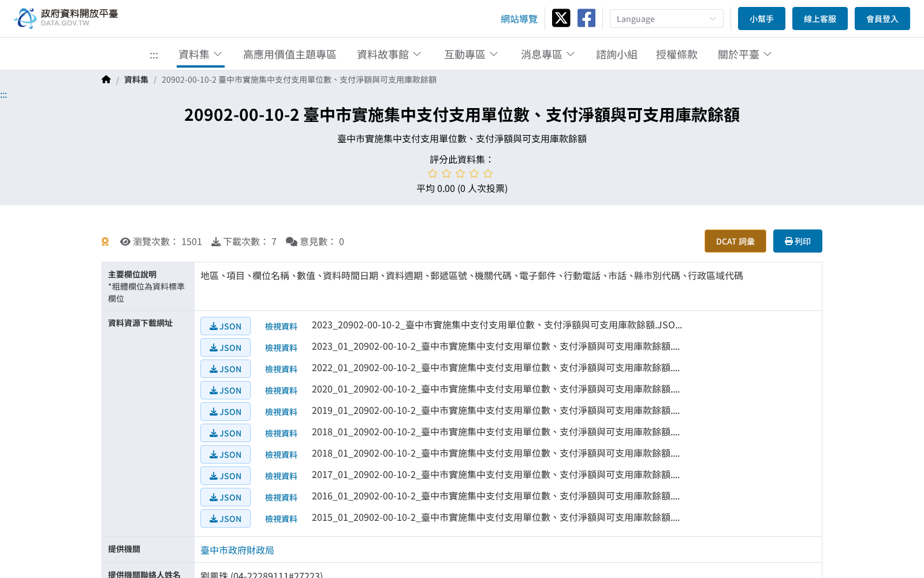Viewport: 924px width, 578px height.
Task: Click 資料集 in the breadcrumb
Action: pos(136,80)
